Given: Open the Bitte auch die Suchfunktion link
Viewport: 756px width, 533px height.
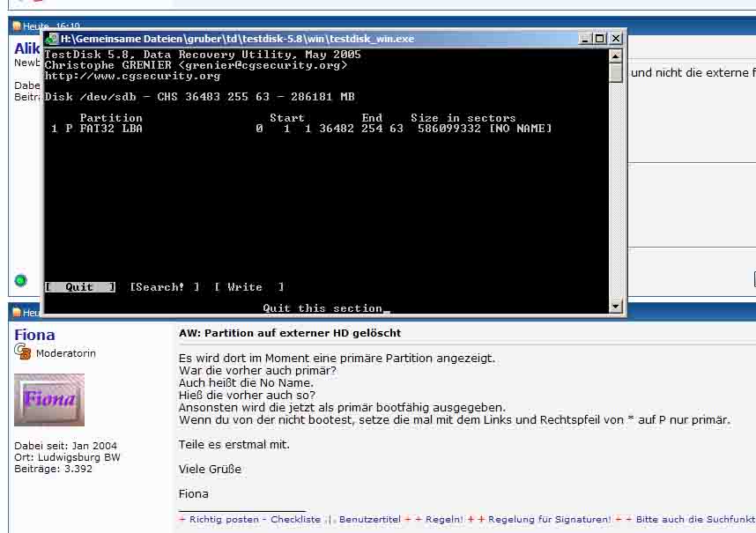Looking at the screenshot, I should coord(696,520).
